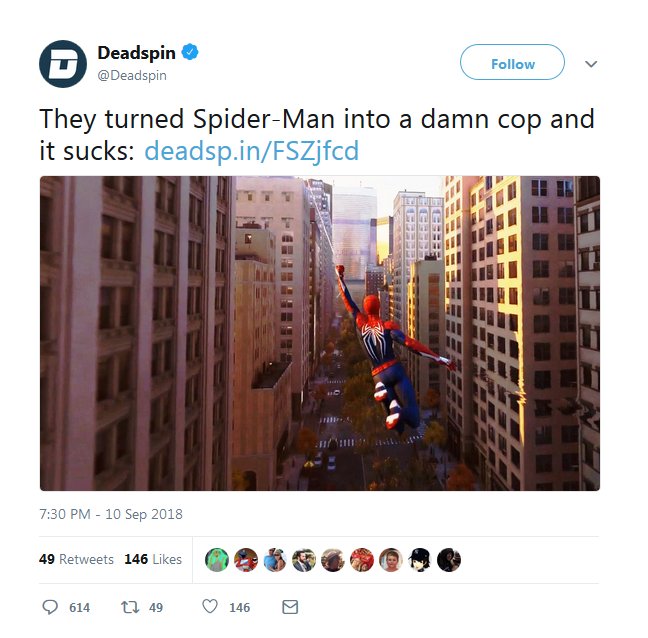This screenshot has width=648, height=638.
Task: Click the last dark liker avatar
Action: click(x=449, y=560)
